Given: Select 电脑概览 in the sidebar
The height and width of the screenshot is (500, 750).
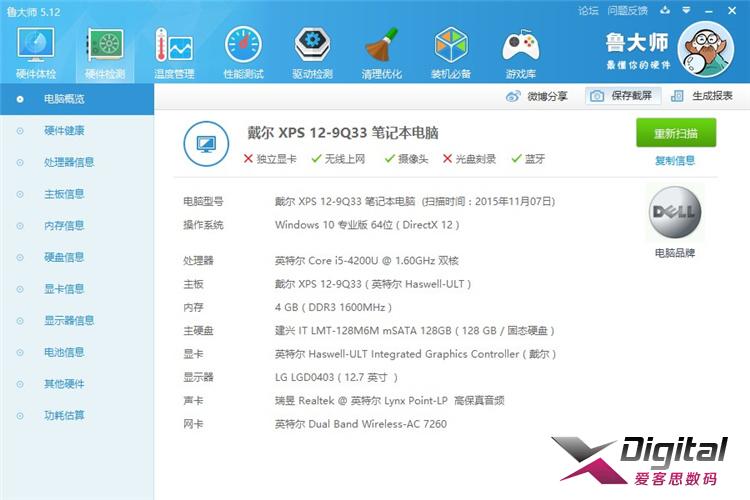Looking at the screenshot, I should point(77,99).
